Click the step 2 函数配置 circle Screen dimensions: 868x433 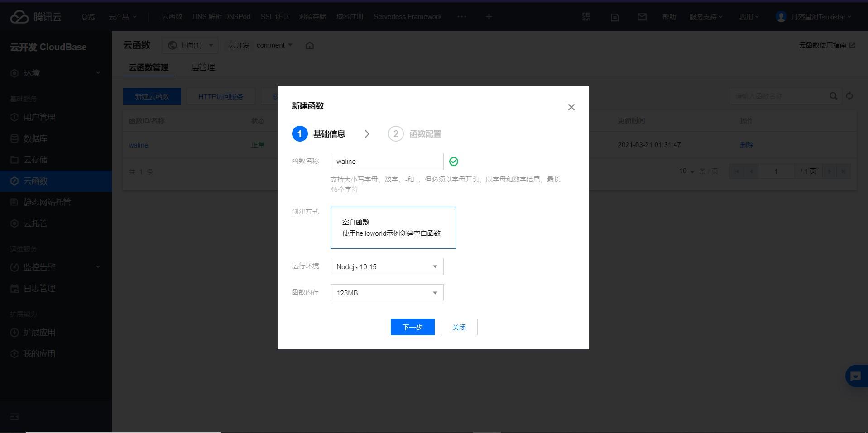pyautogui.click(x=396, y=134)
